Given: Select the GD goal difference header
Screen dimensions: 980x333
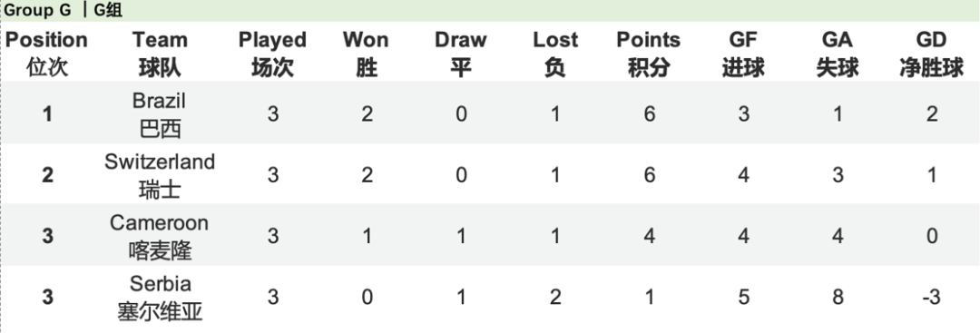Looking at the screenshot, I should [x=931, y=54].
